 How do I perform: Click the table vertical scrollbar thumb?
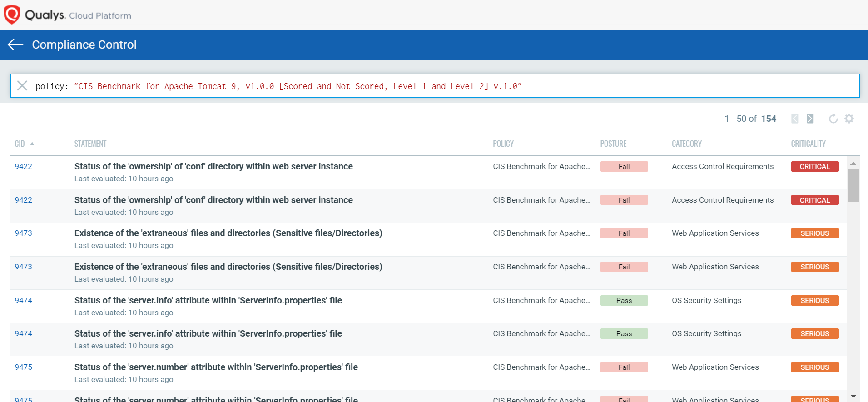pos(853,186)
